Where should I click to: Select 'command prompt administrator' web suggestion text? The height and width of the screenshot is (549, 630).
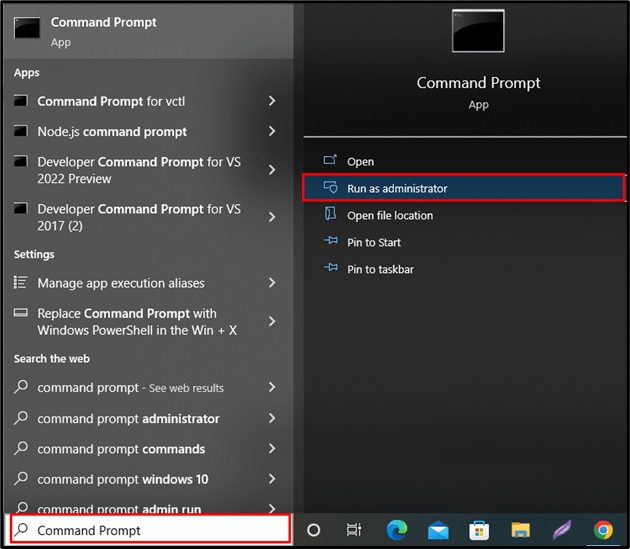tap(129, 419)
